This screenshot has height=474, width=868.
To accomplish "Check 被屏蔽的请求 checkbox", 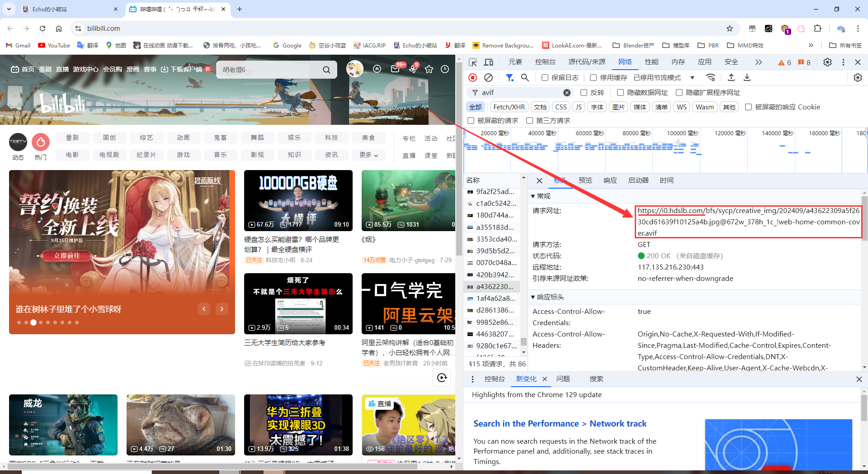I will pyautogui.click(x=471, y=120).
